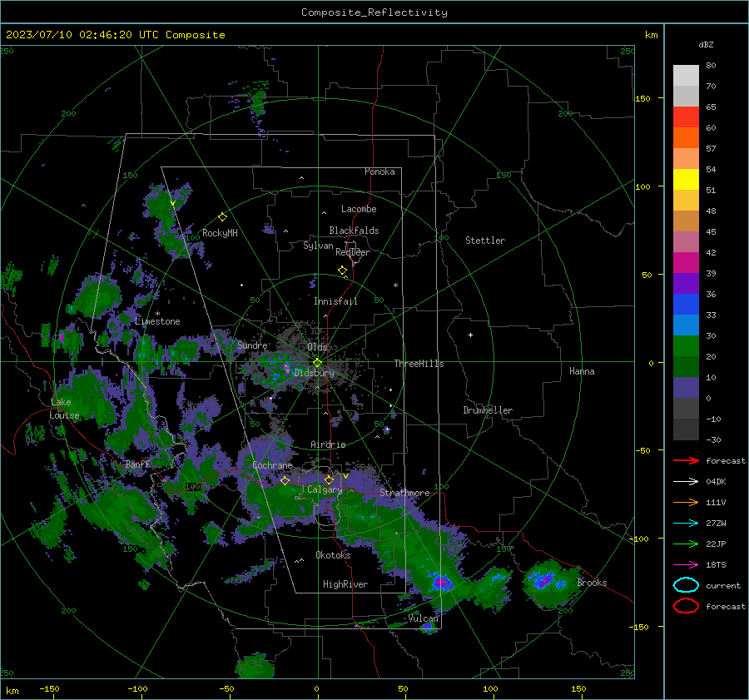Pick the red swatch between 65 and 60 dBZ
The height and width of the screenshot is (700, 749).
686,117
